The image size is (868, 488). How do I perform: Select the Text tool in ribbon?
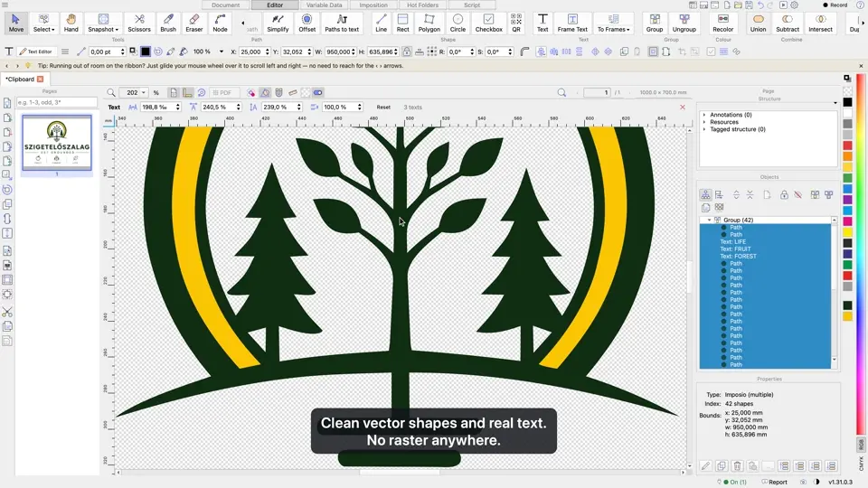(x=542, y=23)
